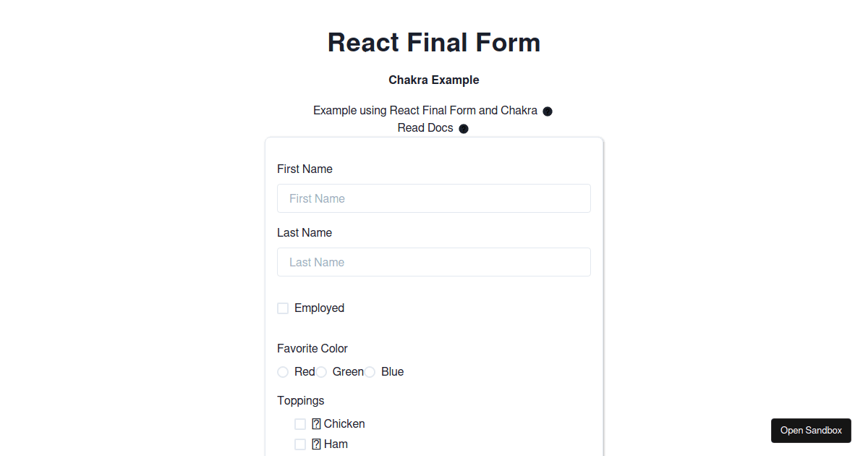Click the Toppings label
868x456 pixels.
300,400
